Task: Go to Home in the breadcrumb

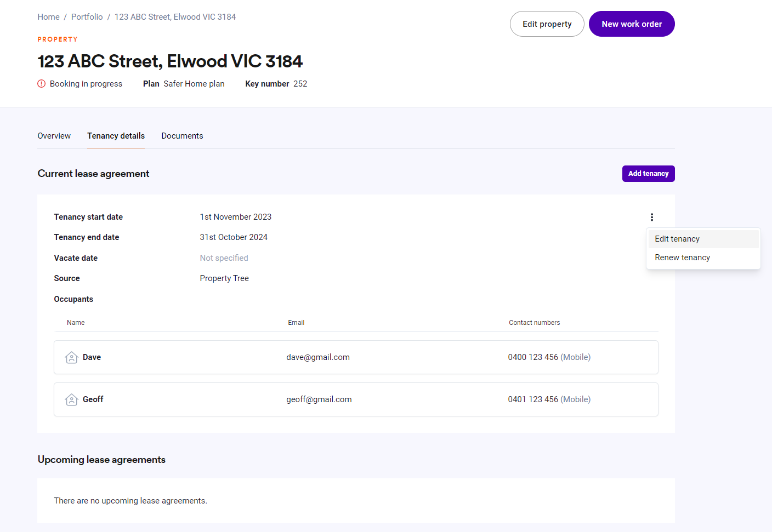Action: (x=48, y=17)
